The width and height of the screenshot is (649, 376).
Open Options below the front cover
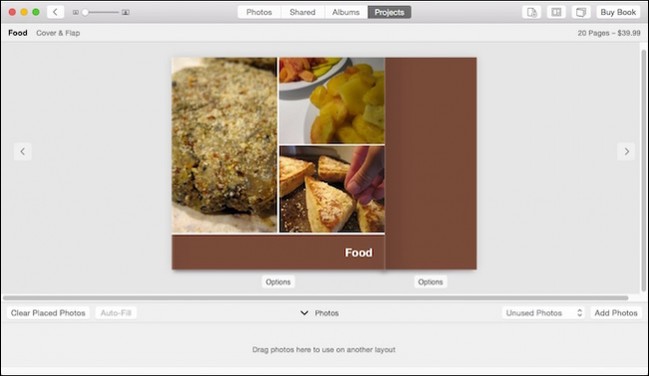point(278,282)
